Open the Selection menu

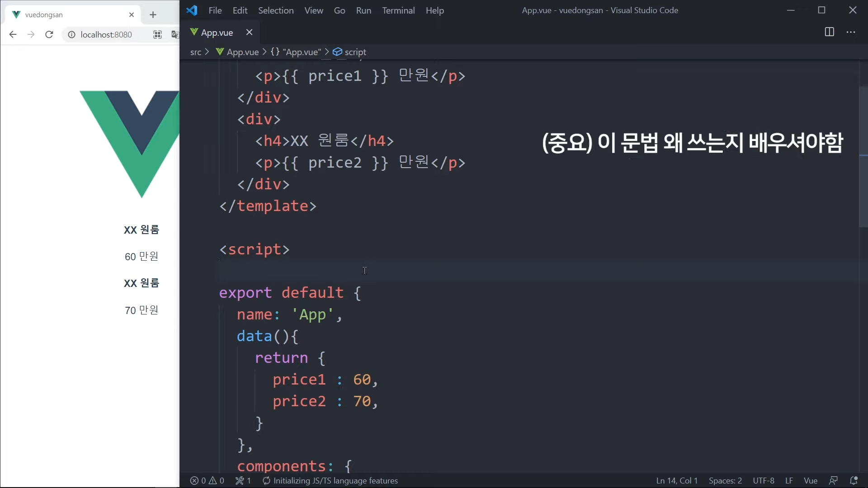click(x=275, y=10)
